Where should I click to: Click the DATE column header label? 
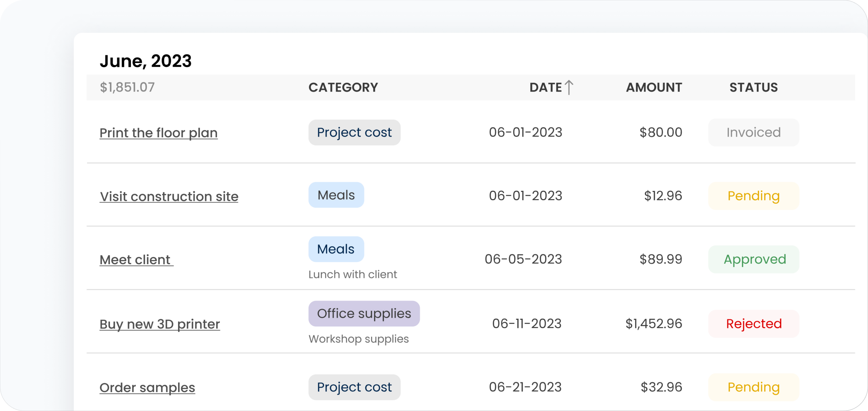(x=546, y=87)
